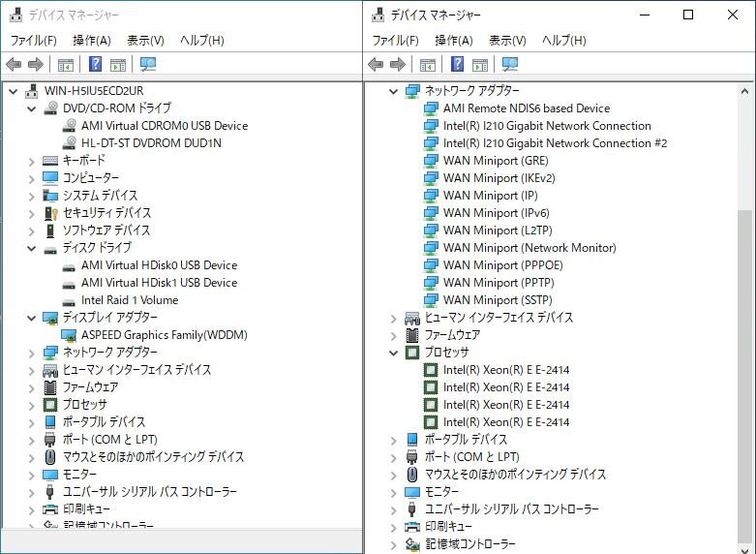Image resolution: width=756 pixels, height=554 pixels.
Task: Click the Help icon in left window toolbar
Action: click(96, 64)
